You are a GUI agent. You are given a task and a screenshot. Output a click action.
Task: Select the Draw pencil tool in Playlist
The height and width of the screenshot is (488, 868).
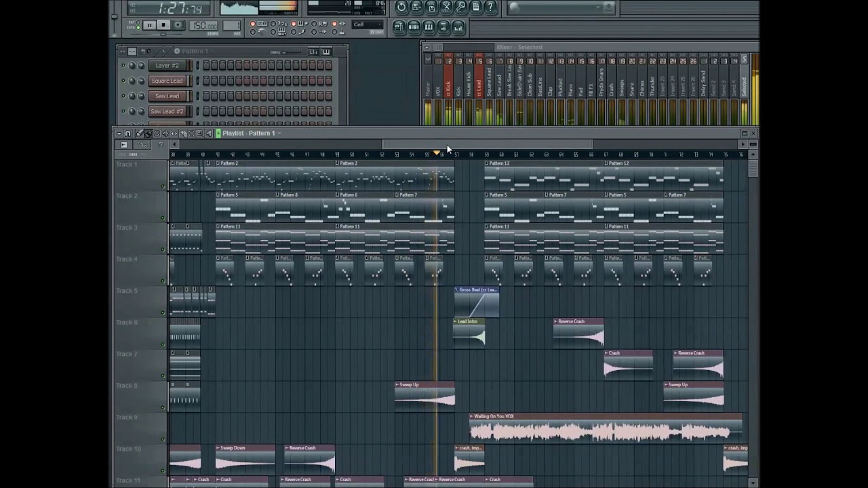tap(140, 134)
